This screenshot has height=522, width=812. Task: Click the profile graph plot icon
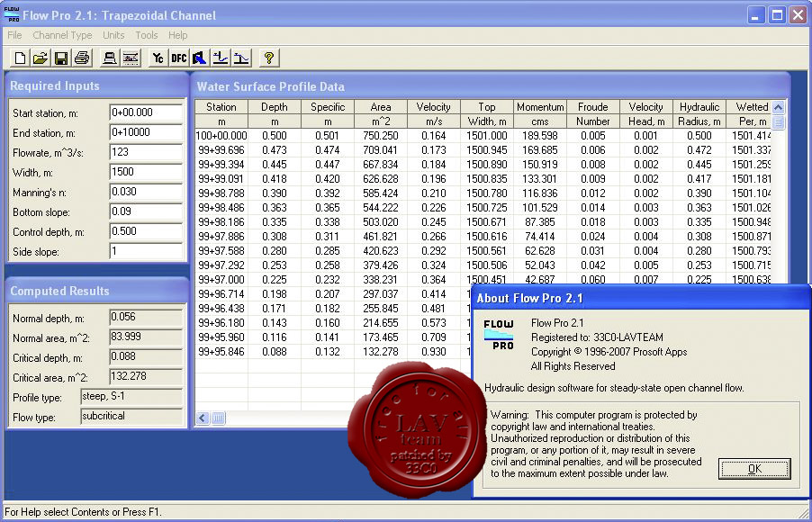coord(131,58)
